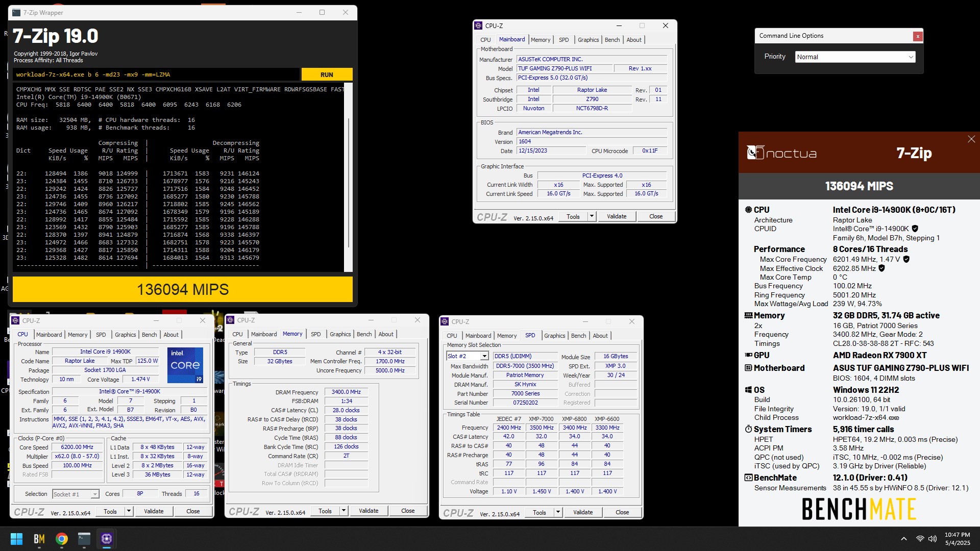This screenshot has height=551, width=980.
Task: Close the Command Line Options dialog
Action: (918, 36)
